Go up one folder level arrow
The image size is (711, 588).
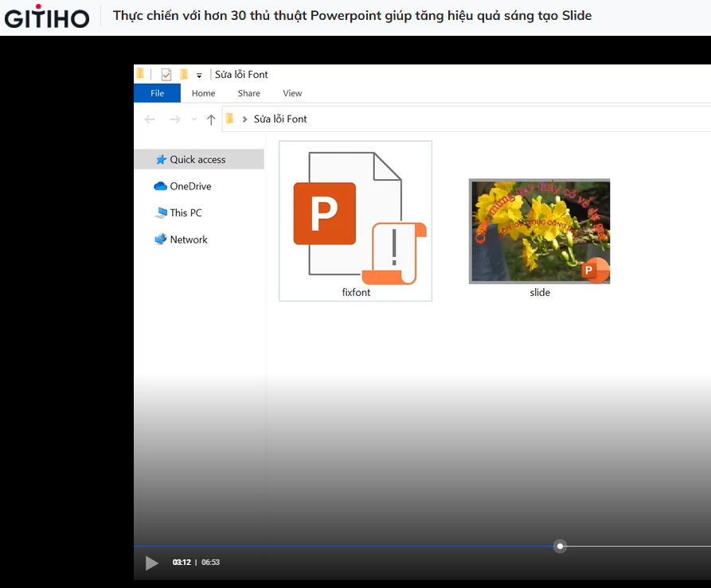(211, 119)
